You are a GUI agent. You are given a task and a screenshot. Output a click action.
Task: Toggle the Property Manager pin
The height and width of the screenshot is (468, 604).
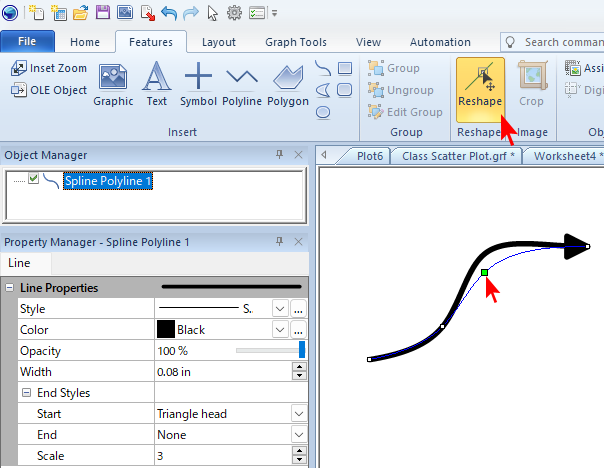pos(280,242)
